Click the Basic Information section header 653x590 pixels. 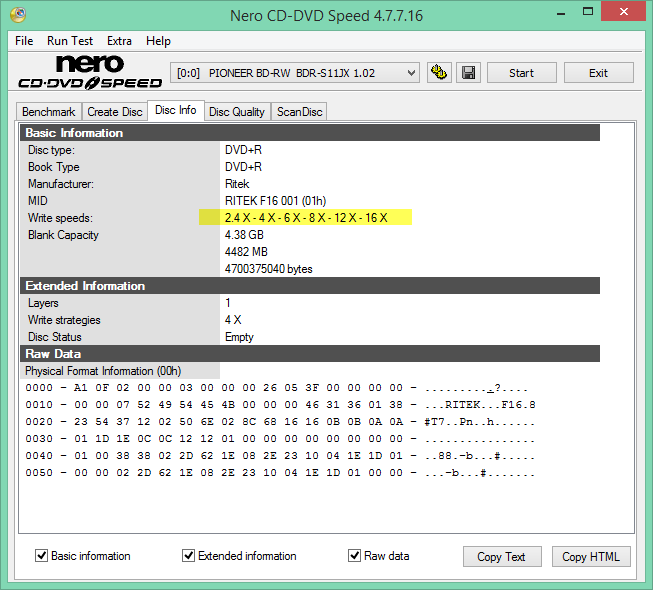coord(310,133)
